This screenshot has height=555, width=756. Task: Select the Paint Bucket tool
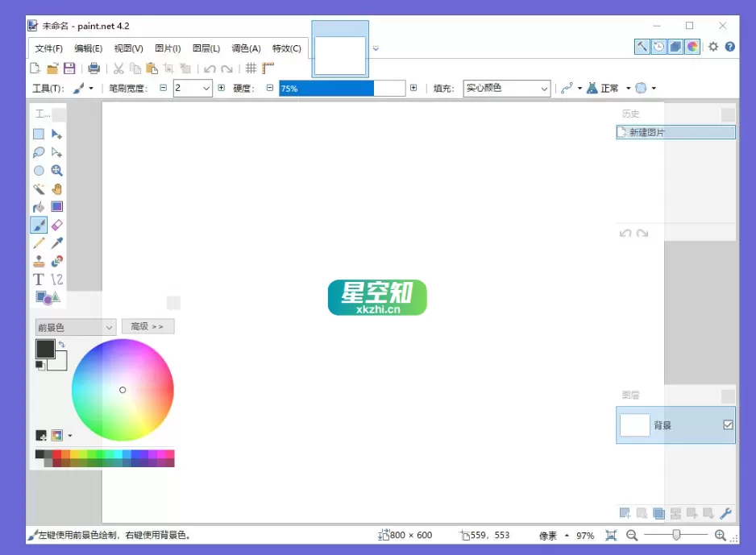[x=39, y=206]
